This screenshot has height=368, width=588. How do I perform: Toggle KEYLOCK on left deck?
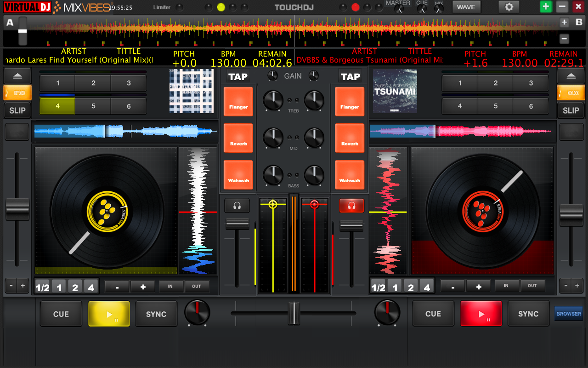click(17, 93)
